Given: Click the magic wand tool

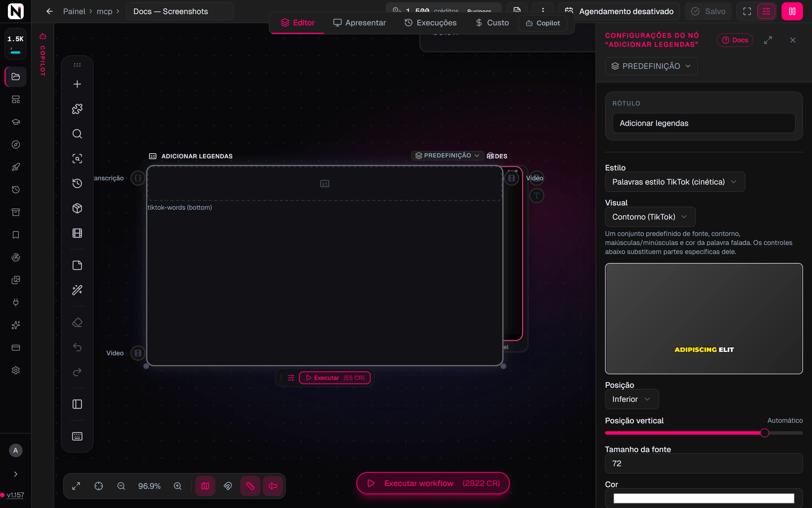Looking at the screenshot, I should click(x=77, y=290).
